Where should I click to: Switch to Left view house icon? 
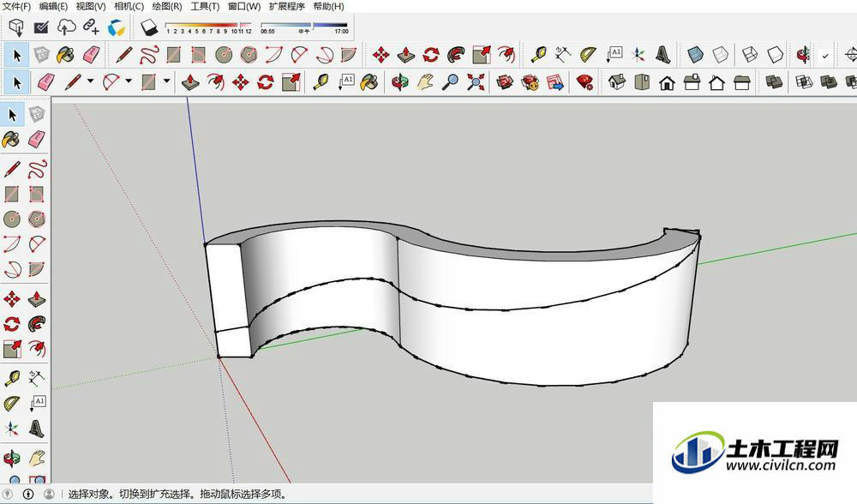pos(742,82)
